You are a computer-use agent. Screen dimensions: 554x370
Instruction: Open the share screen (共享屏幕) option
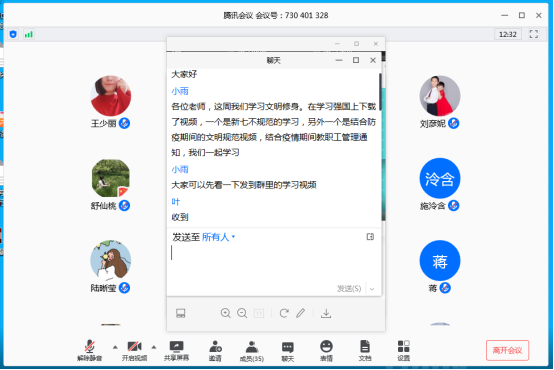coord(176,350)
